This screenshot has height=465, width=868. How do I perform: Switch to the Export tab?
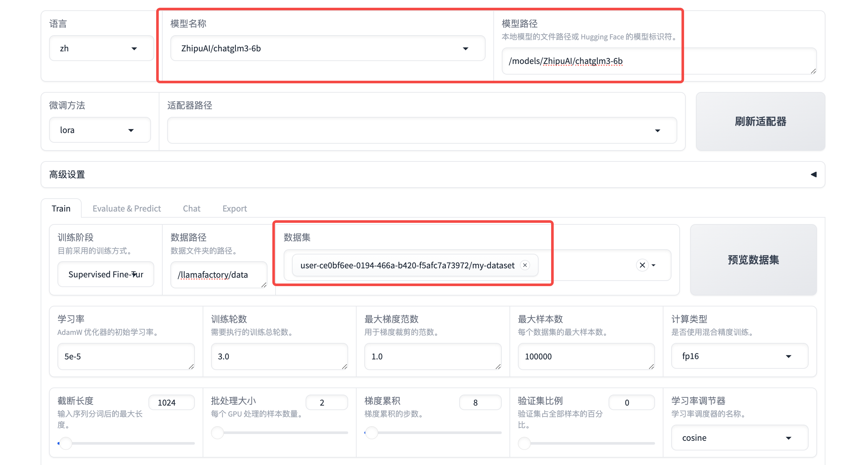(235, 208)
